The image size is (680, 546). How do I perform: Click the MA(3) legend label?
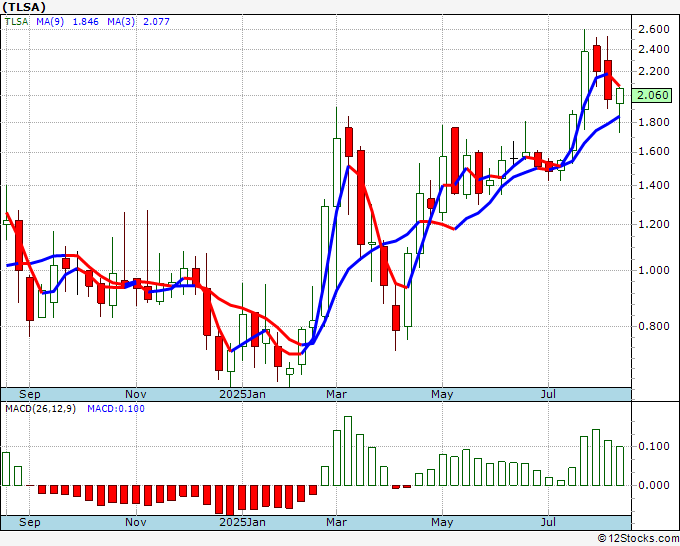[121, 22]
